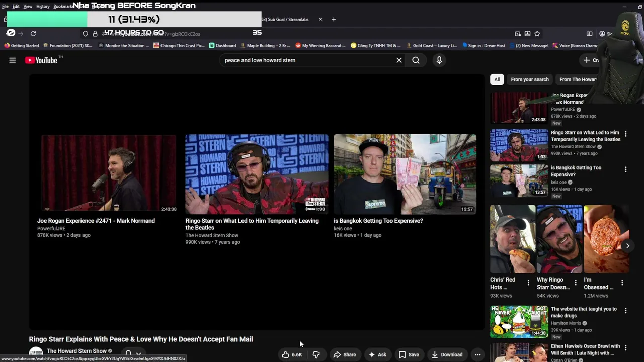
Task: Open more actions three-dot menu under the video
Action: pos(477,354)
